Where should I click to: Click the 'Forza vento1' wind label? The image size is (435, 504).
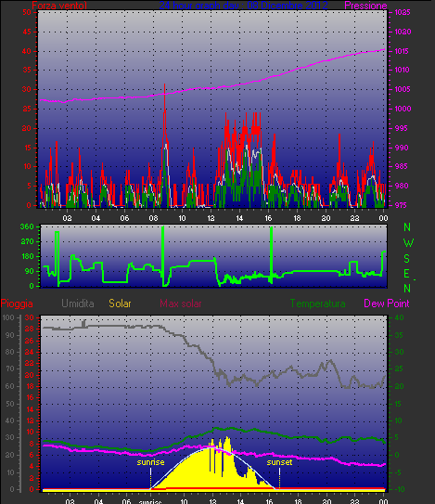[59, 6]
